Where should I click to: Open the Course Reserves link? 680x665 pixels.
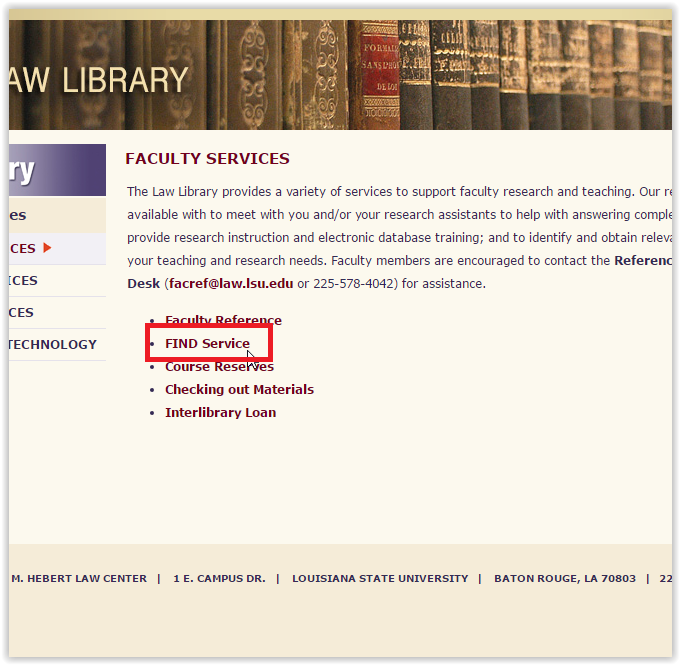click(219, 367)
